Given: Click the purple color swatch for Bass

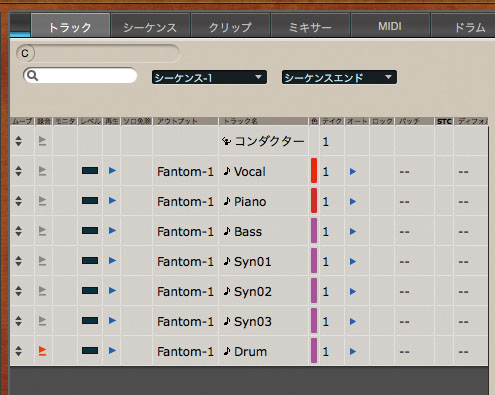Looking at the screenshot, I should 314,231.
